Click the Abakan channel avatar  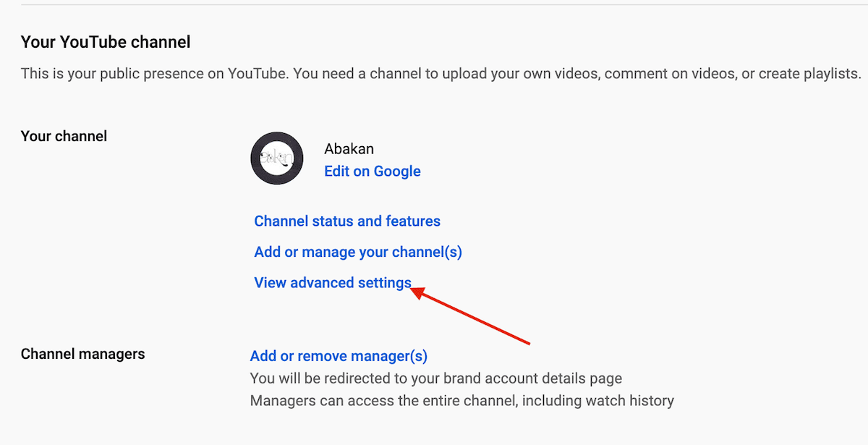coord(276,158)
